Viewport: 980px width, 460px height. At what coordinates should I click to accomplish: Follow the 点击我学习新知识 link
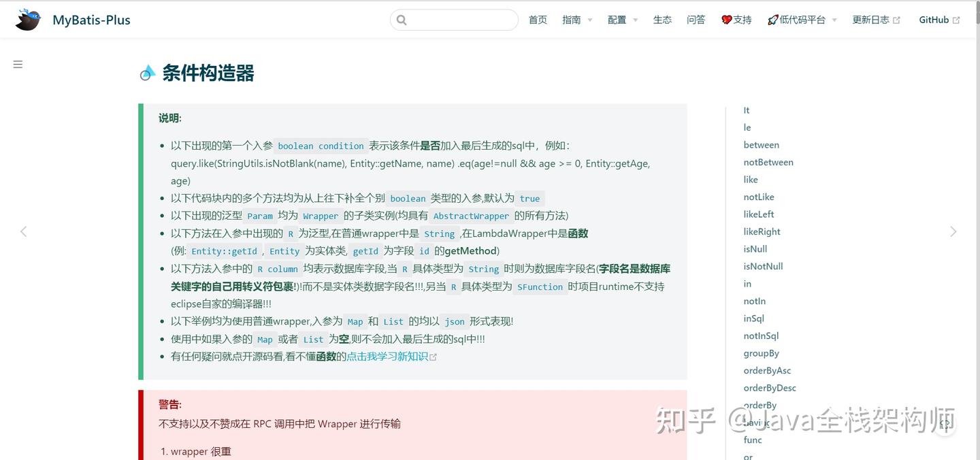387,356
